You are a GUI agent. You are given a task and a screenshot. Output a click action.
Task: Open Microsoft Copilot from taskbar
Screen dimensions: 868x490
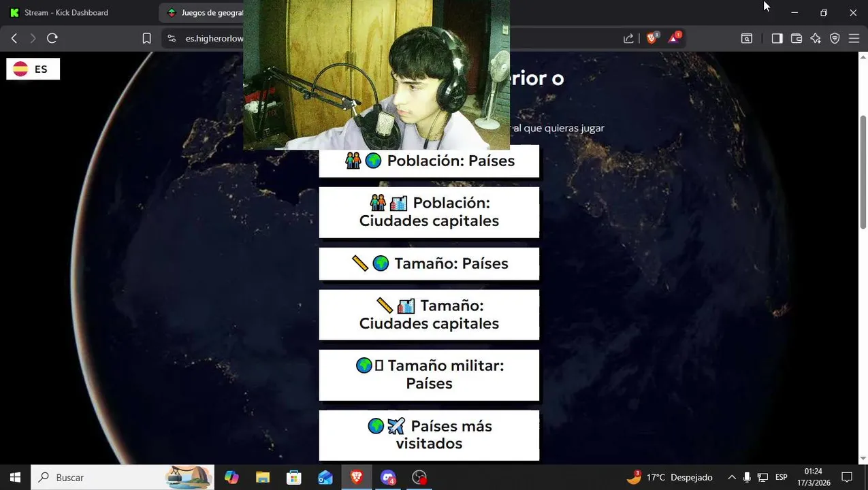tap(231, 478)
